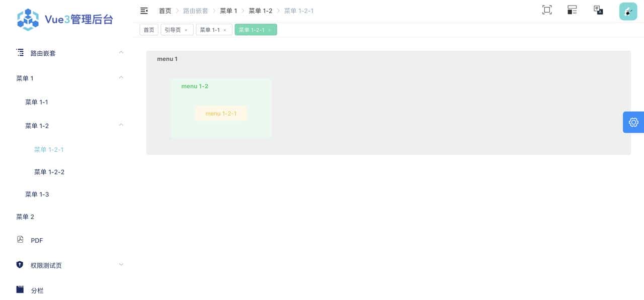644x300 pixels.
Task: Switch to the 首页 tab
Action: coord(148,30)
